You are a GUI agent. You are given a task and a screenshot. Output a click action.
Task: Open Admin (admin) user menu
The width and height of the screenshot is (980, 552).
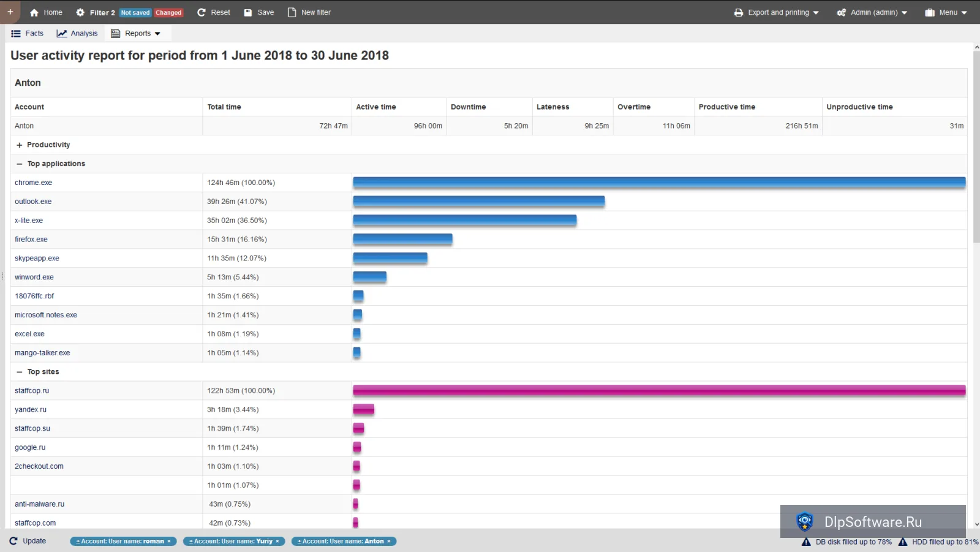(x=872, y=12)
